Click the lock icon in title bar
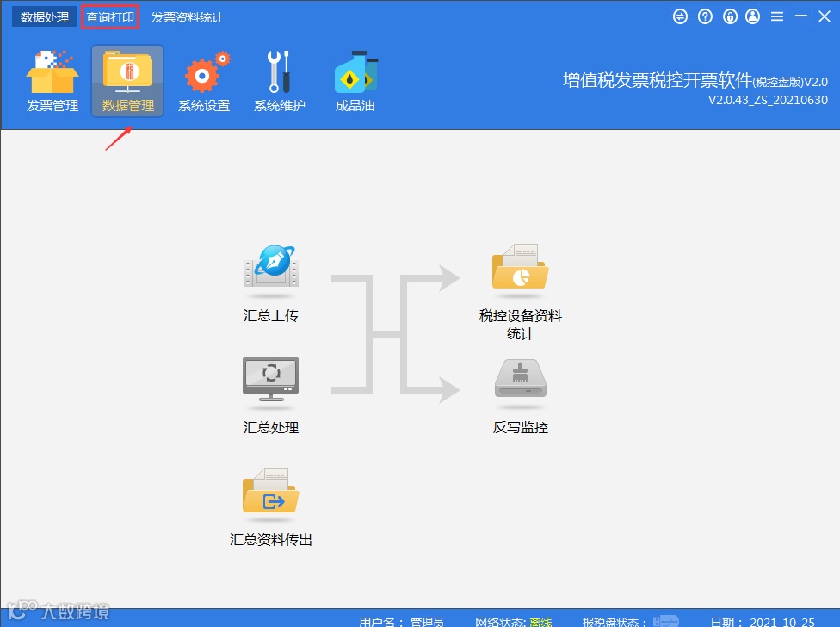 click(x=730, y=16)
